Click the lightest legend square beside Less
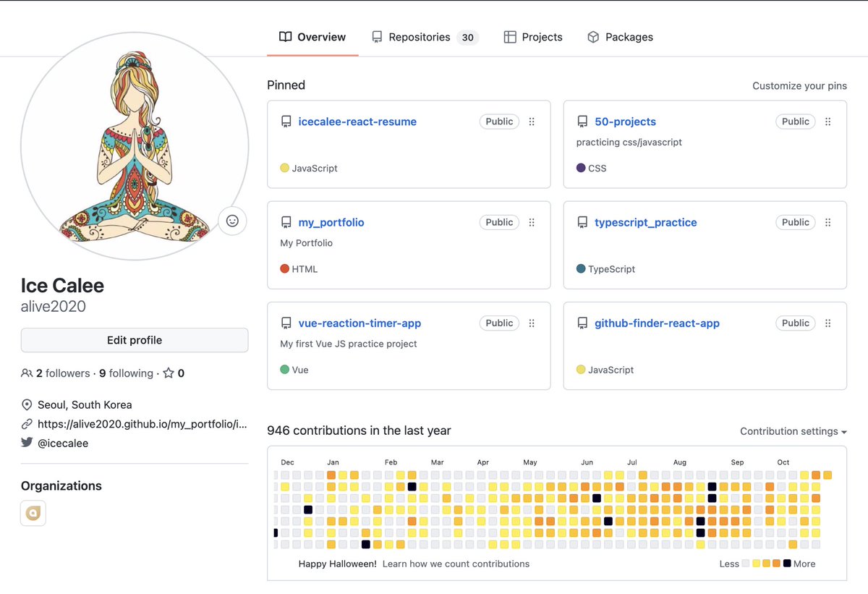868x594 pixels. (746, 563)
